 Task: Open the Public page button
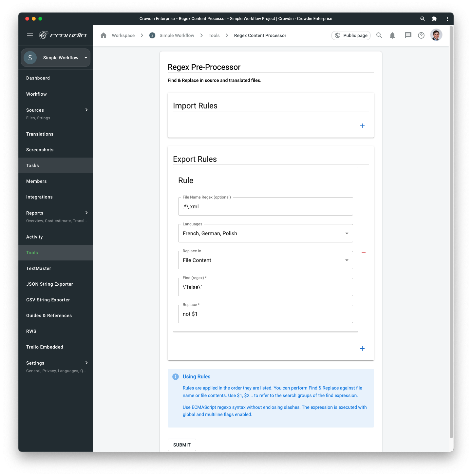click(x=351, y=35)
